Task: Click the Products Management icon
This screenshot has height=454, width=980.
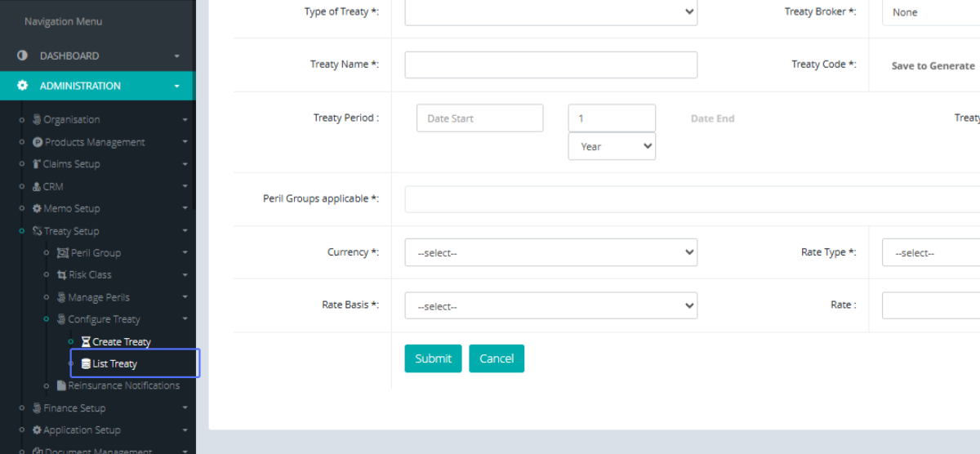Action: tap(38, 142)
